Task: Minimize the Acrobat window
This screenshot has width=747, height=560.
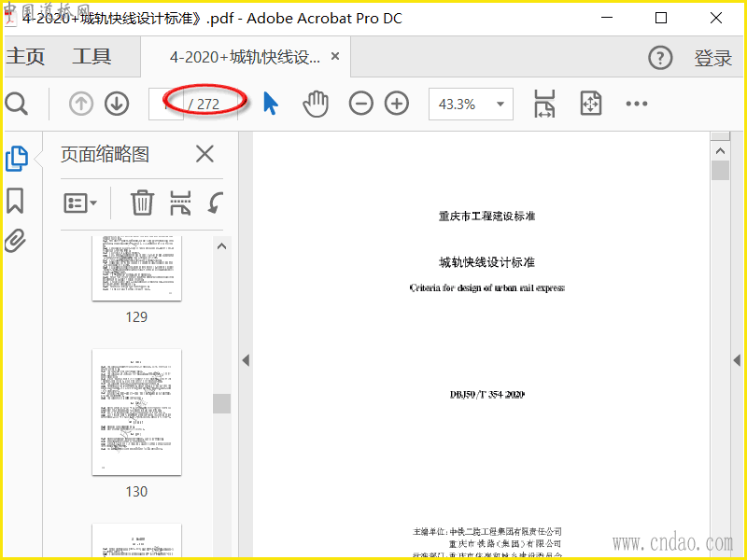Action: click(x=607, y=18)
